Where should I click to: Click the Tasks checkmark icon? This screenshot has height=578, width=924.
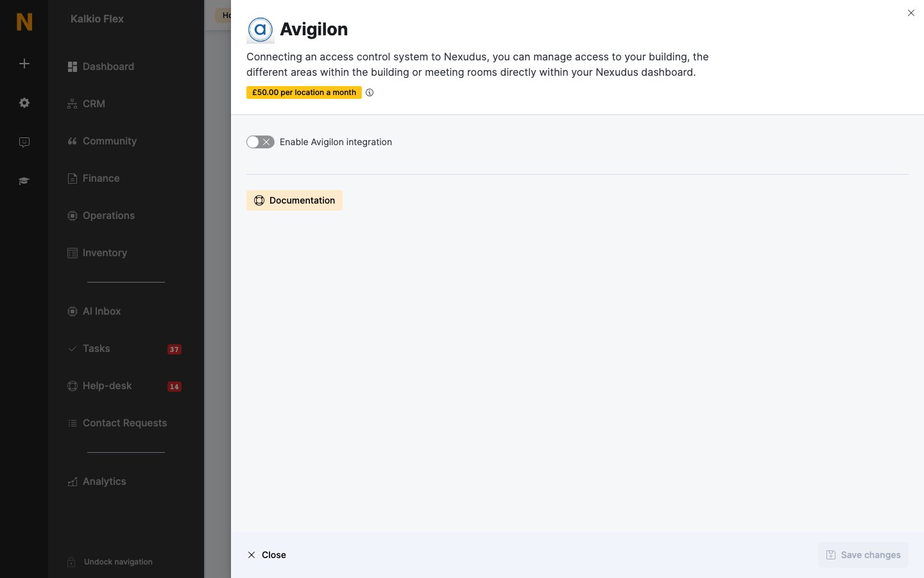(x=73, y=349)
